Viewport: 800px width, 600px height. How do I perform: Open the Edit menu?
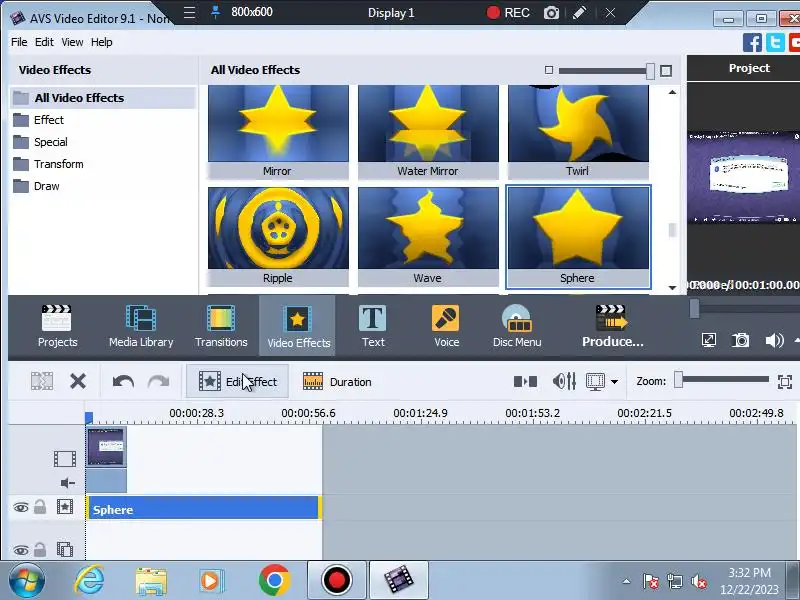(44, 42)
